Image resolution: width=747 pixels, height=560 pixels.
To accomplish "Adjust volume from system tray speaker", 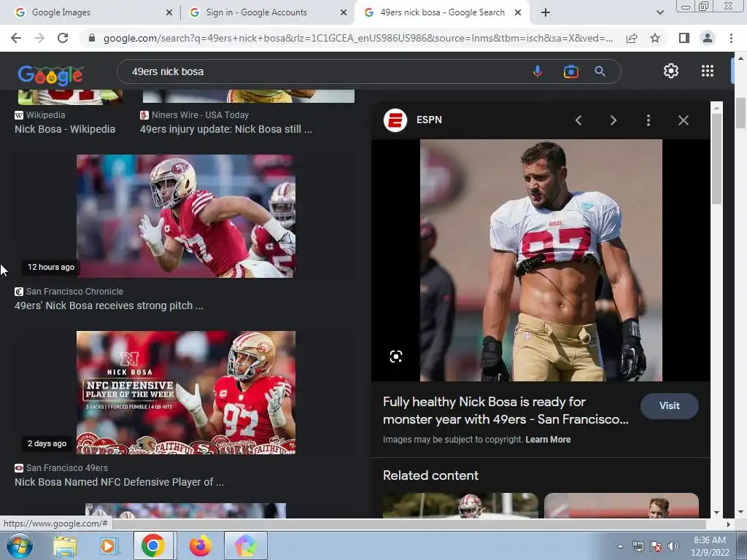I will (x=673, y=546).
